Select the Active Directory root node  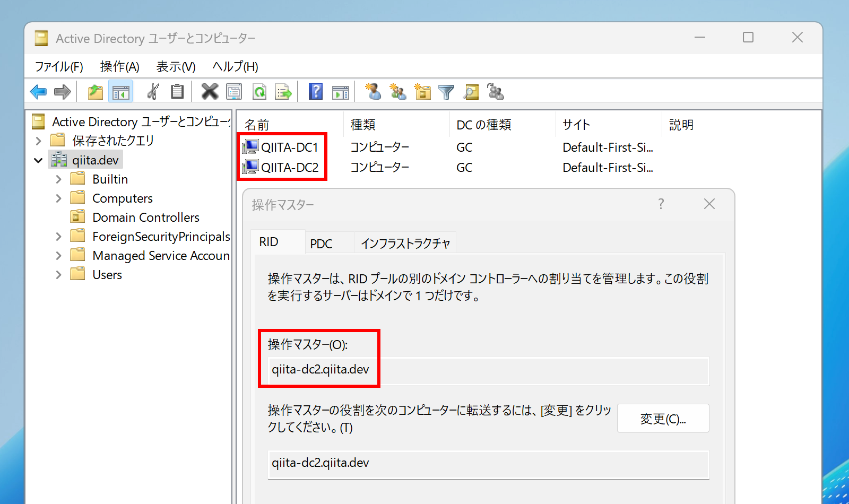pyautogui.click(x=141, y=122)
